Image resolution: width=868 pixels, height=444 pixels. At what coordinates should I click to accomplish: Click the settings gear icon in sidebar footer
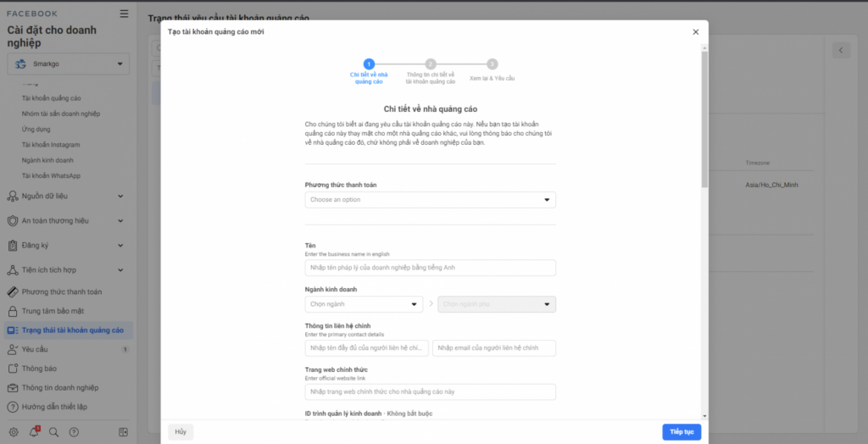coord(14,432)
